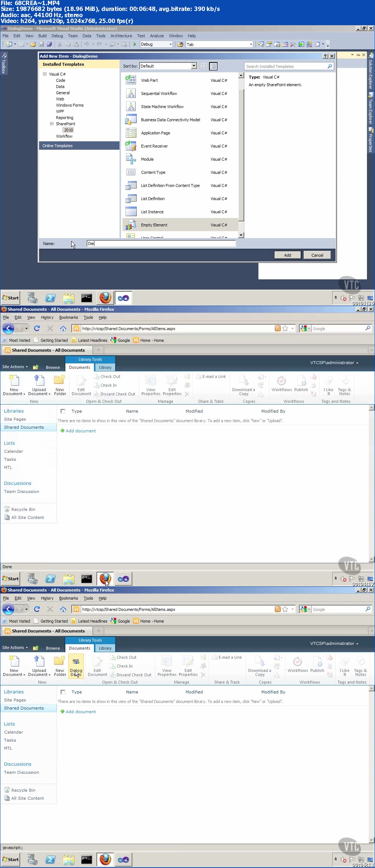The height and width of the screenshot is (868, 375).
Task: Click the Save icon in Visual Studio toolbar
Action: pyautogui.click(x=41, y=44)
